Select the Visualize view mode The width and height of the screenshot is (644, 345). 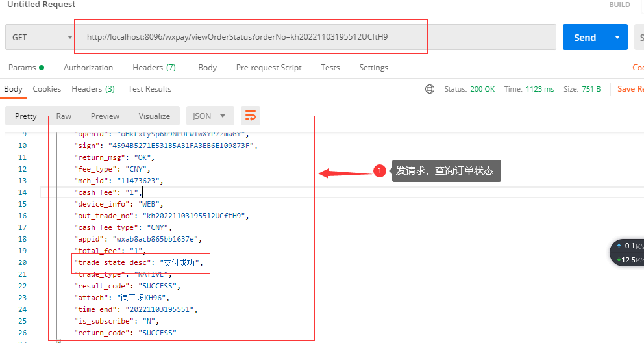(x=155, y=116)
